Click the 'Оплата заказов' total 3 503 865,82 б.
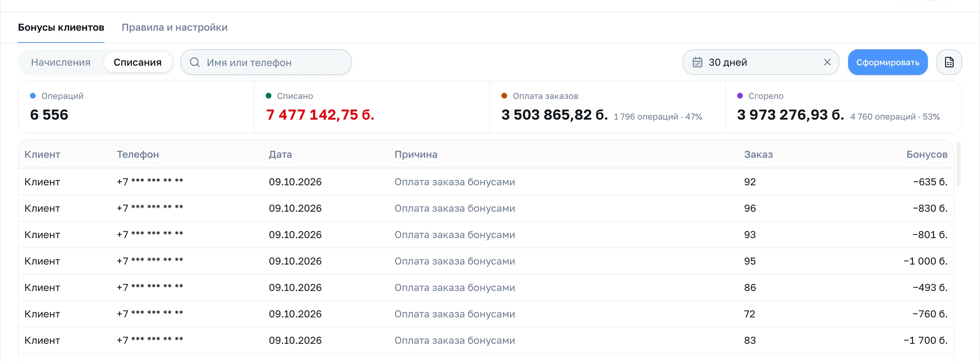Viewport: 980px width, 362px height. pyautogui.click(x=555, y=115)
